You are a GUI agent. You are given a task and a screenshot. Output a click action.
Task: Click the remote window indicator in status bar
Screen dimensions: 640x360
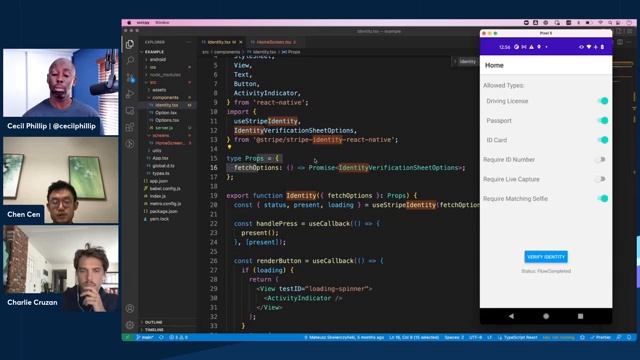[127, 338]
